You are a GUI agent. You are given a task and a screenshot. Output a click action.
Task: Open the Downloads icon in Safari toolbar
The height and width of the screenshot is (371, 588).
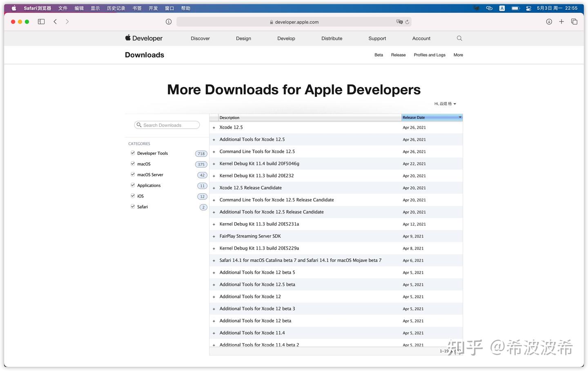[x=549, y=22]
